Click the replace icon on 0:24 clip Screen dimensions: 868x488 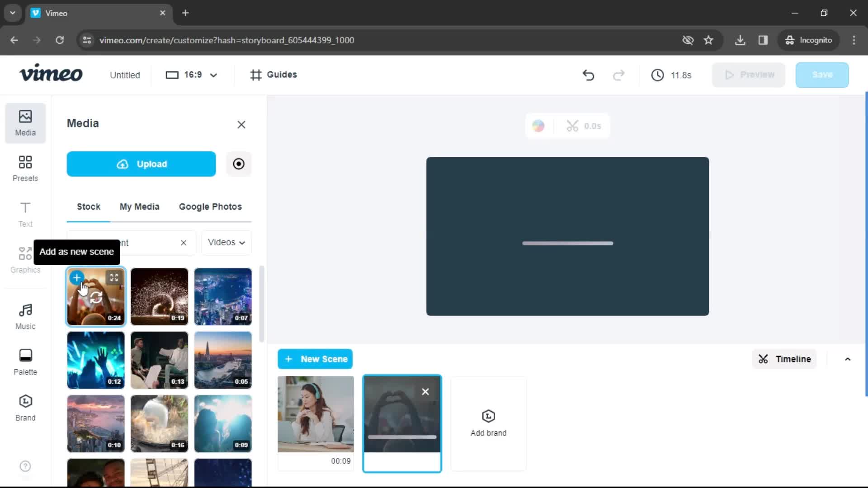tap(96, 297)
